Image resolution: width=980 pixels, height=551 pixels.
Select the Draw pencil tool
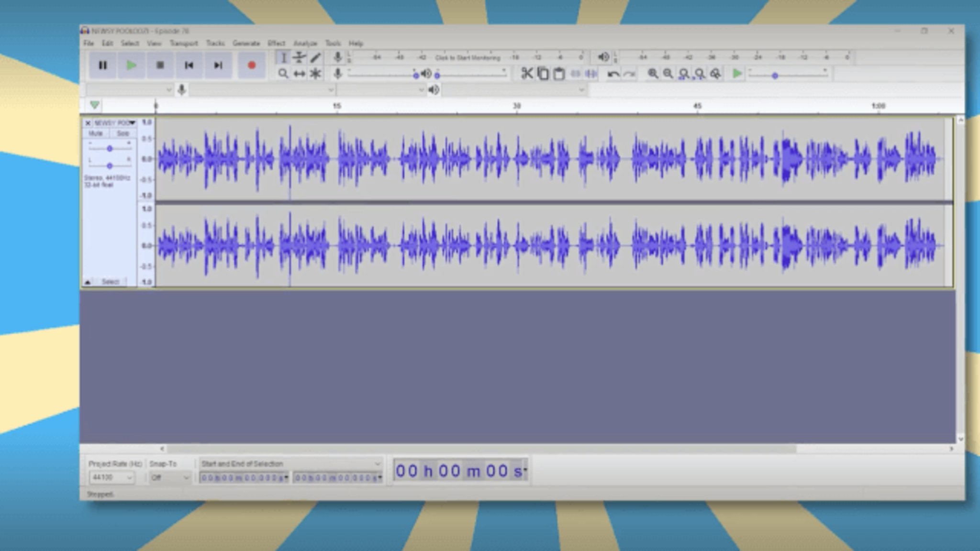pyautogui.click(x=315, y=58)
